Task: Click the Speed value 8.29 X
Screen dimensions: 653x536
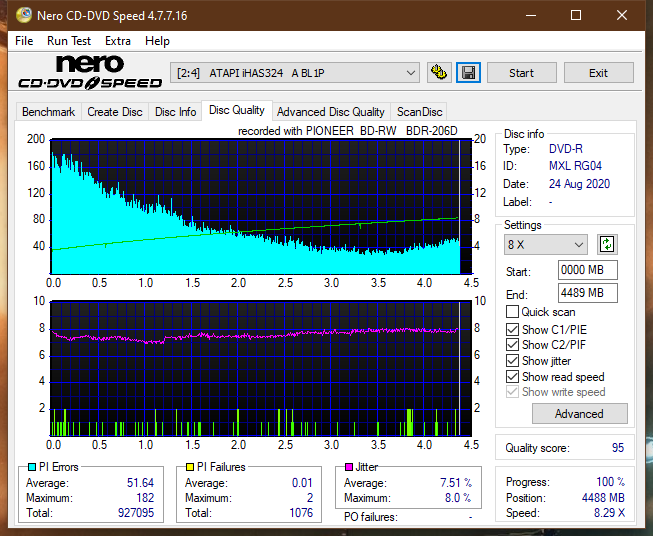Action: tap(609, 513)
